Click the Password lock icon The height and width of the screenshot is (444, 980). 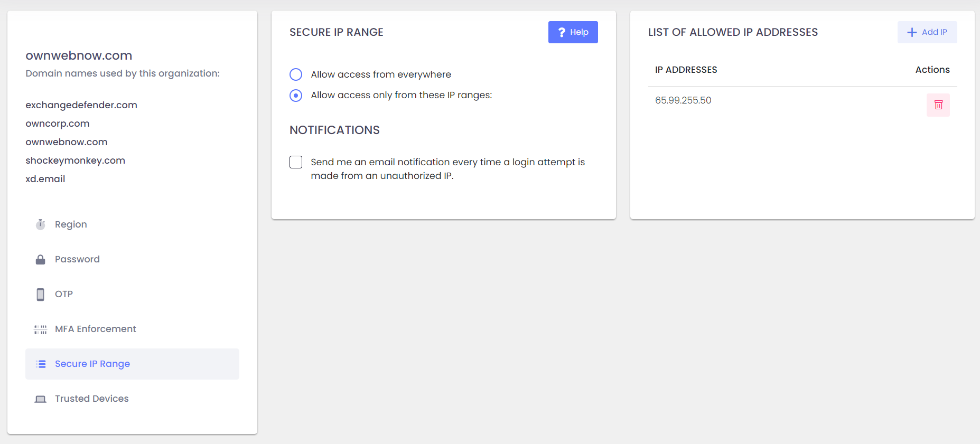pos(40,259)
